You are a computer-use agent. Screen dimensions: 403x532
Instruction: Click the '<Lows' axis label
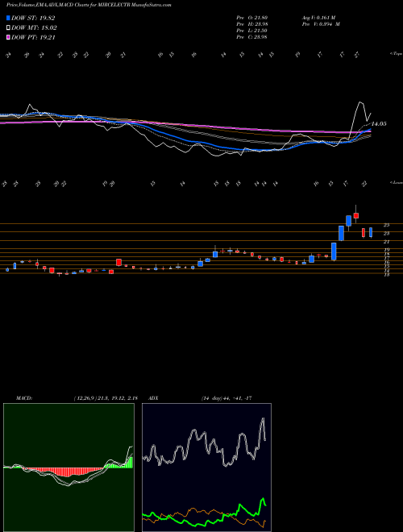coord(396,182)
